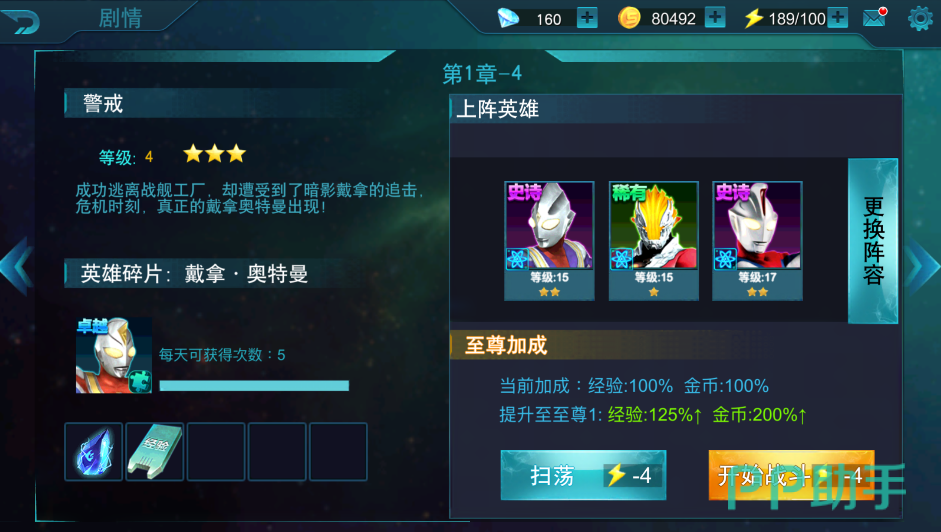Click the 扫荡 sweep button
Screen dimensions: 941x532
[583, 475]
